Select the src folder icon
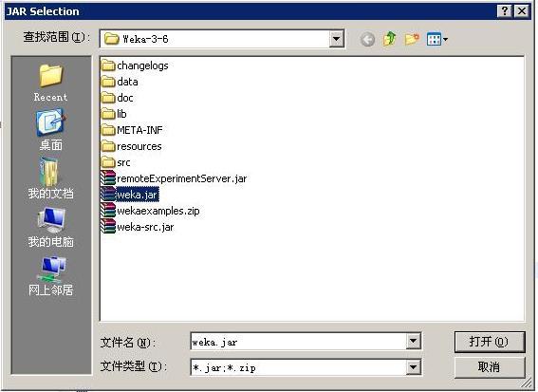Image resolution: width=538 pixels, height=392 pixels. click(x=108, y=162)
